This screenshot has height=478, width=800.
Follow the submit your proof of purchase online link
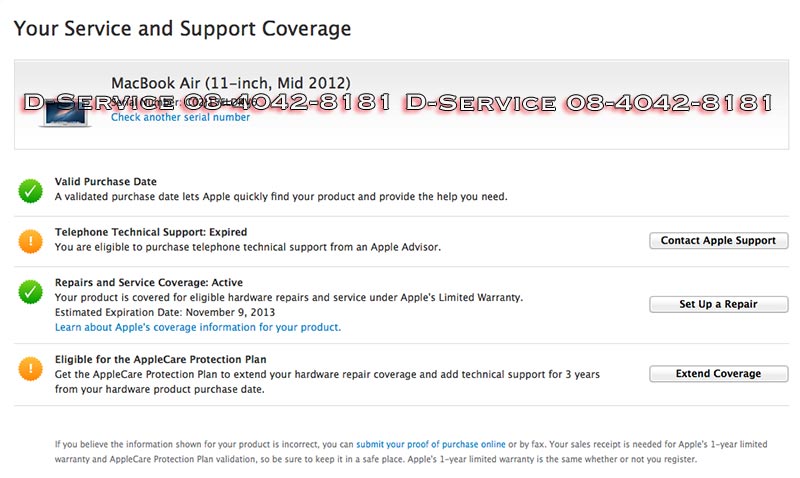click(x=430, y=444)
